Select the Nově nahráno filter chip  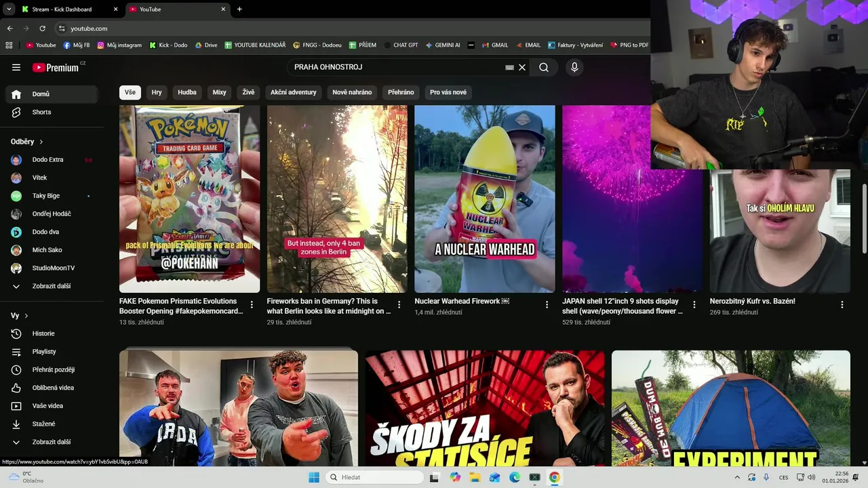point(352,92)
